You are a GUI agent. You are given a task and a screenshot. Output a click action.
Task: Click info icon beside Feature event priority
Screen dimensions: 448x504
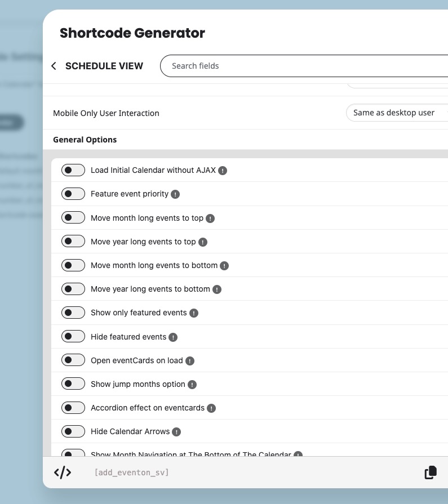point(175,194)
